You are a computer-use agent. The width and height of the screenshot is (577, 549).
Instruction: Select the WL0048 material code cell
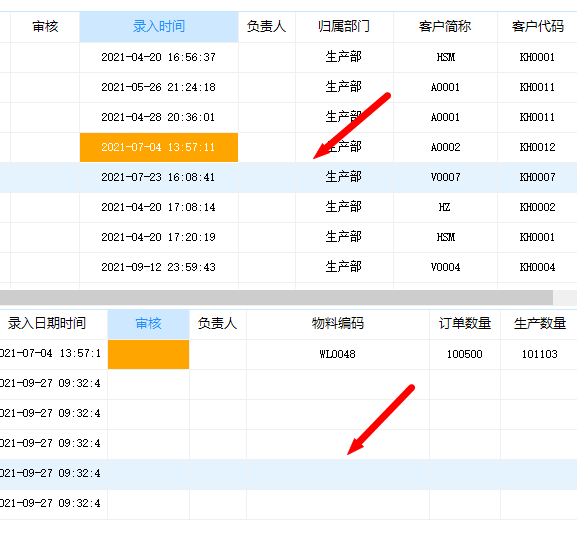[x=338, y=354]
